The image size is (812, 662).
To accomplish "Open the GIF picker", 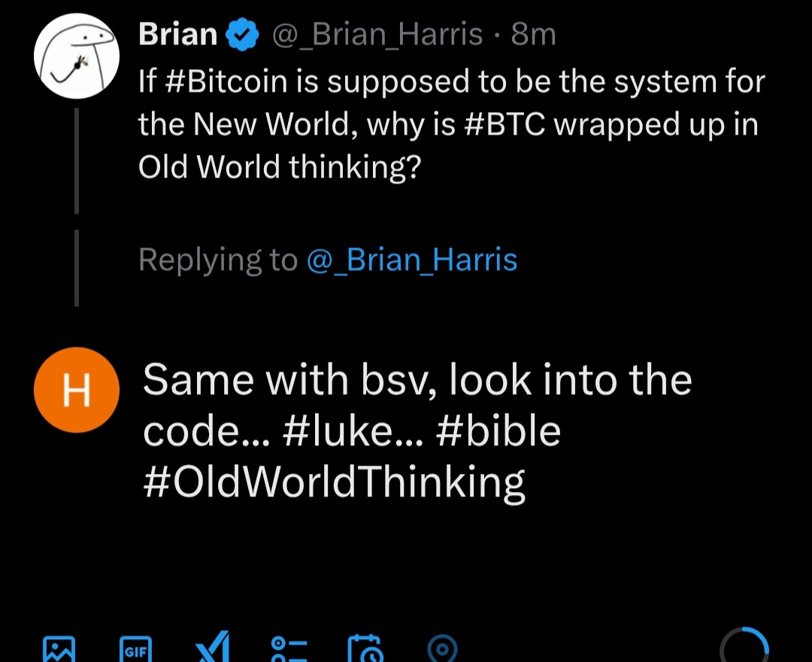I will (x=135, y=649).
